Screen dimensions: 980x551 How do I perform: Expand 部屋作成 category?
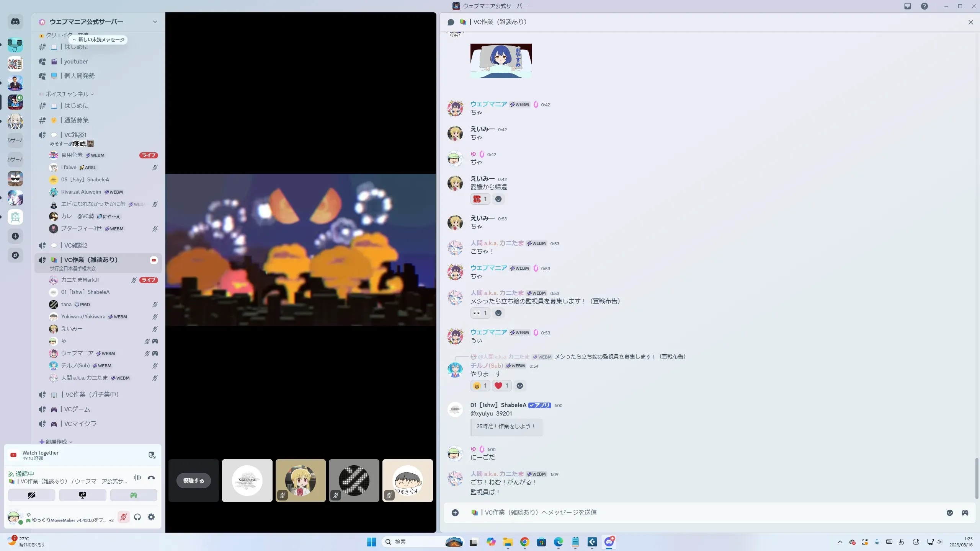(57, 442)
